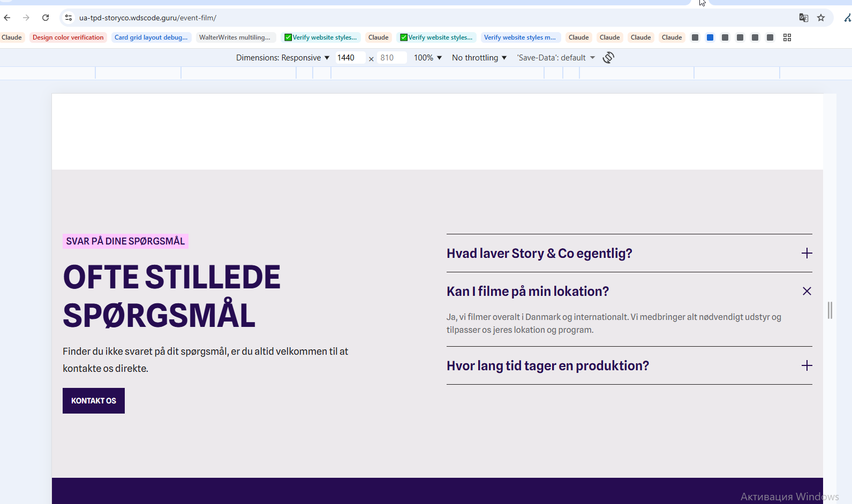Close 'Kan I filme på min lokation?' X icon
Viewport: 852px width, 504px height.
pos(807,291)
